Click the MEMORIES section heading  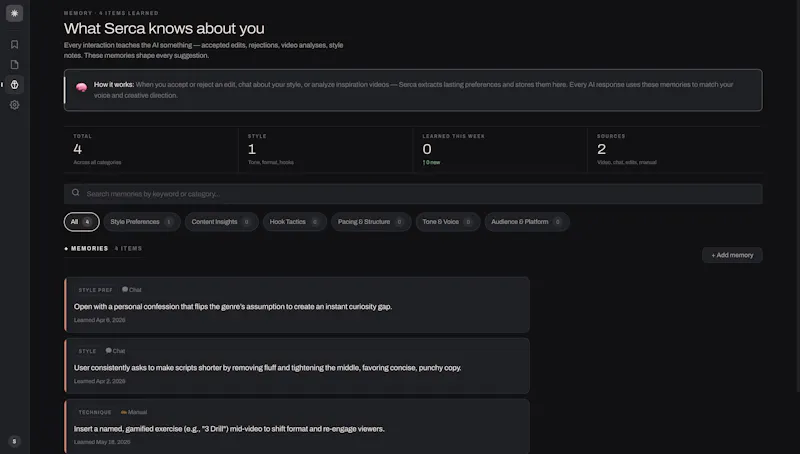[89, 248]
